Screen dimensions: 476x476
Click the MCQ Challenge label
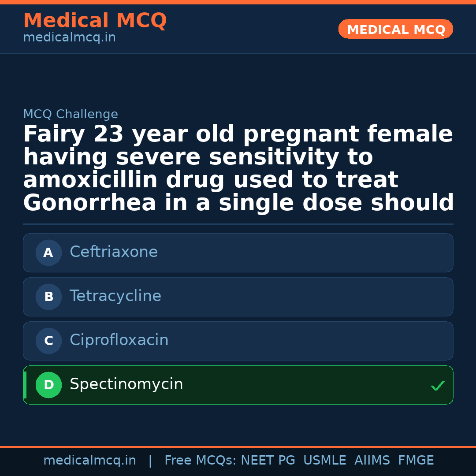71,115
